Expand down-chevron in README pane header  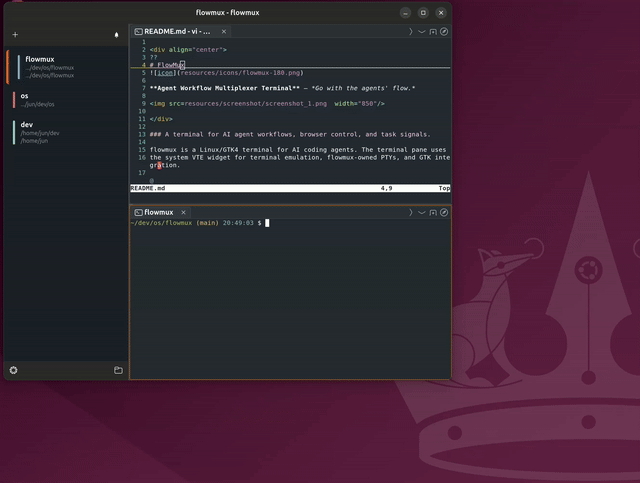[422, 31]
